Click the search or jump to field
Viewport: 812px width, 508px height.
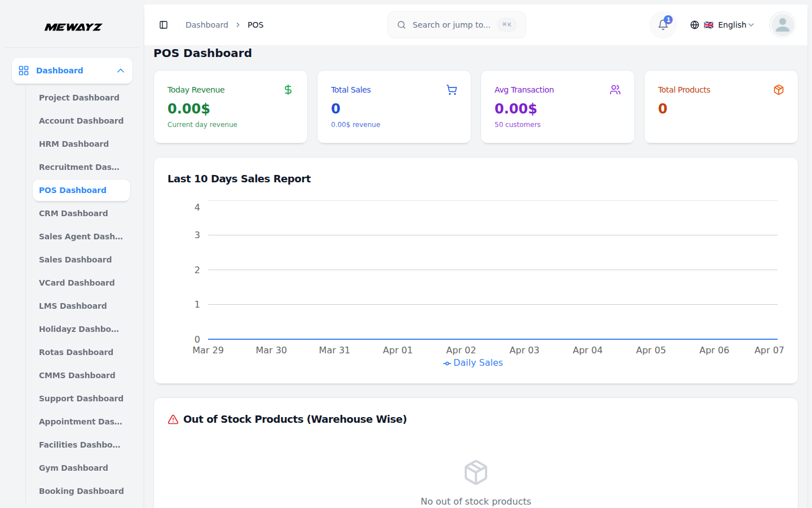(x=456, y=25)
